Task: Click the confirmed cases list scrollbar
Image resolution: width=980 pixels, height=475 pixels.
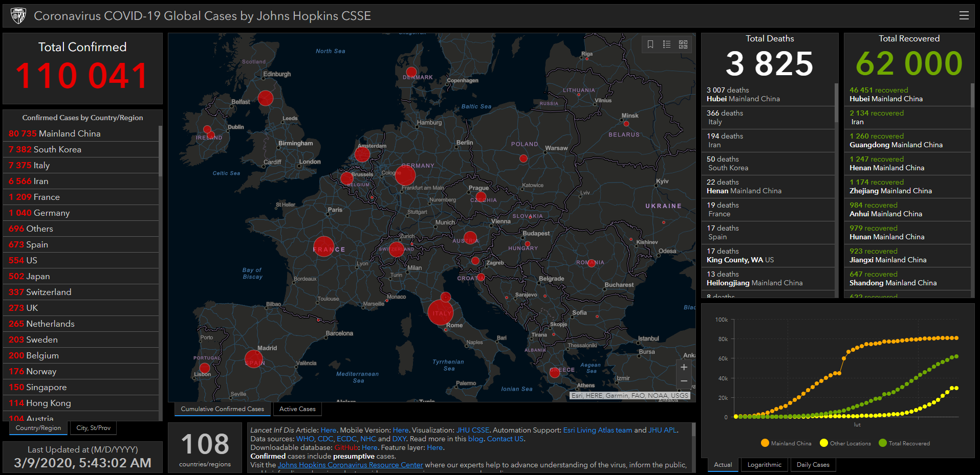Action: (160, 151)
